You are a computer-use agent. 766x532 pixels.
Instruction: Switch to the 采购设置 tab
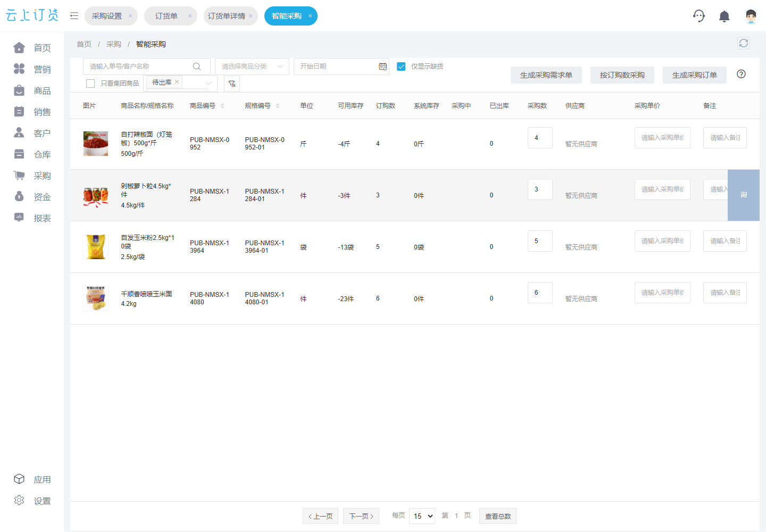[x=107, y=16]
